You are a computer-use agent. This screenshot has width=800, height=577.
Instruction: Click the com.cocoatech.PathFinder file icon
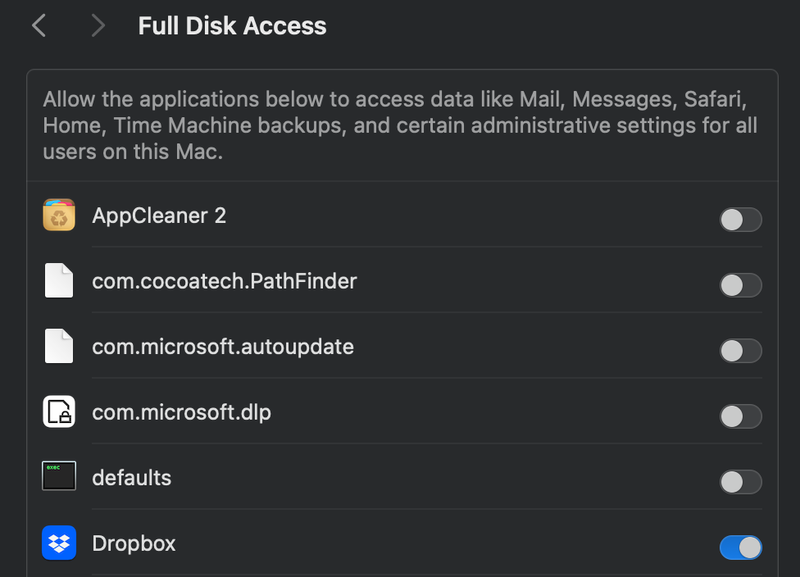[x=60, y=282]
